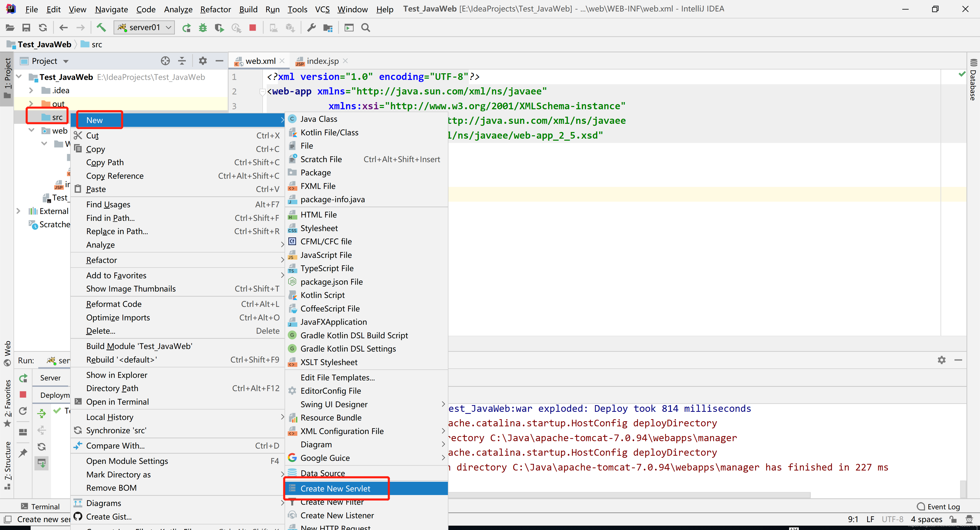
Task: Click the Run panel red stop icon
Action: point(23,394)
